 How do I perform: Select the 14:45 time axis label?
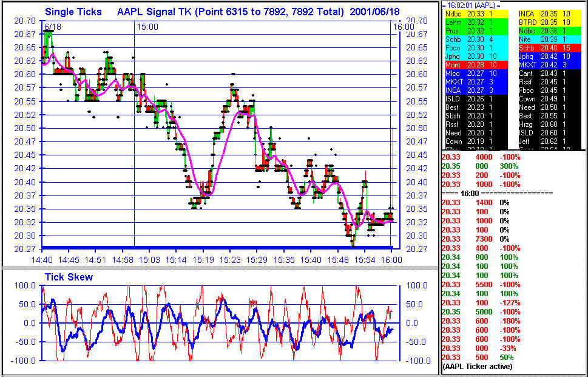click(x=69, y=260)
